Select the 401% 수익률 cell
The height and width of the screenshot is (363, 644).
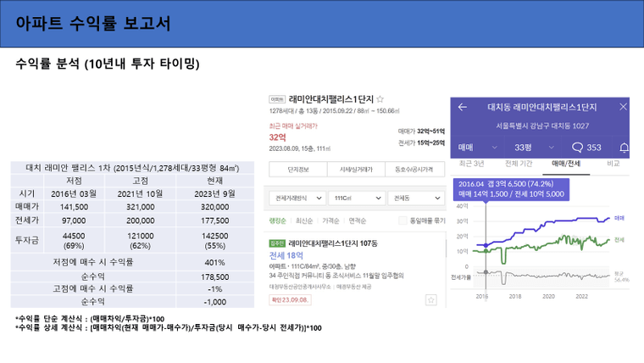click(x=214, y=262)
